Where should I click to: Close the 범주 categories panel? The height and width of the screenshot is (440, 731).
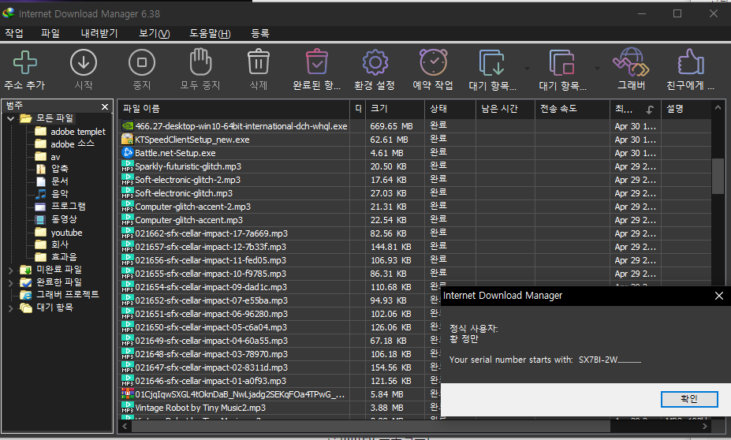[x=105, y=107]
